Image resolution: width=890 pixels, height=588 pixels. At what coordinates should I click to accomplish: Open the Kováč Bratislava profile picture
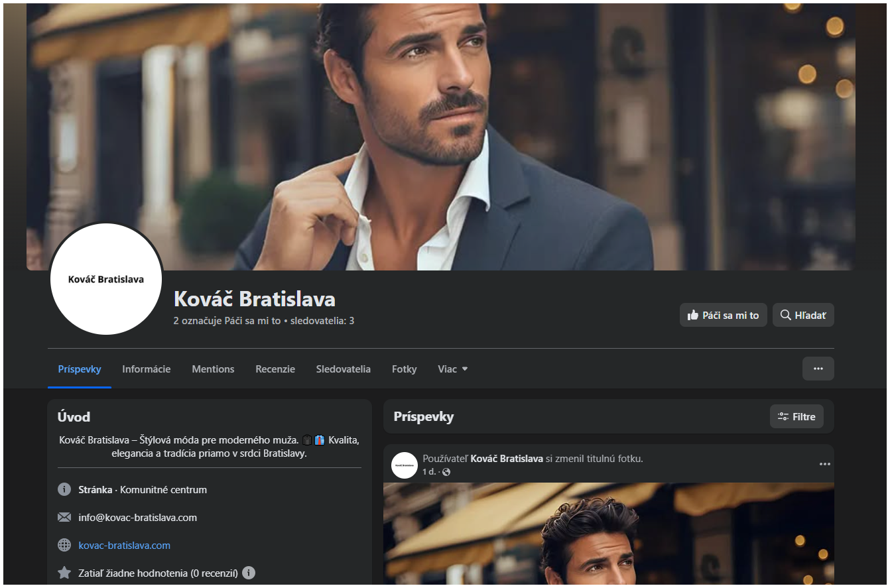pyautogui.click(x=106, y=279)
